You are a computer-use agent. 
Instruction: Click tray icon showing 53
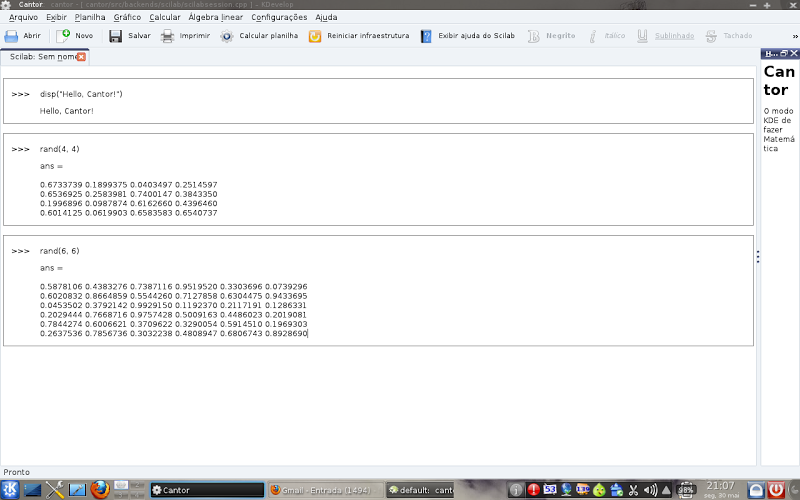(x=549, y=490)
